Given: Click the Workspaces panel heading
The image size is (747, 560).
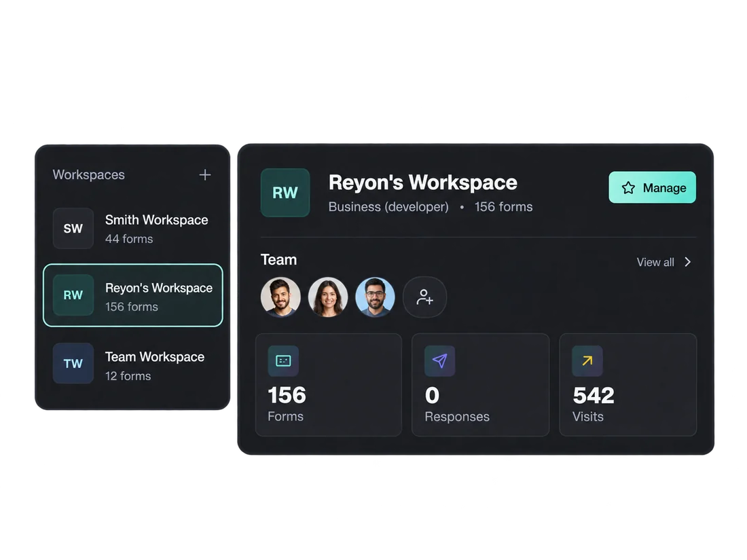Looking at the screenshot, I should [x=88, y=174].
